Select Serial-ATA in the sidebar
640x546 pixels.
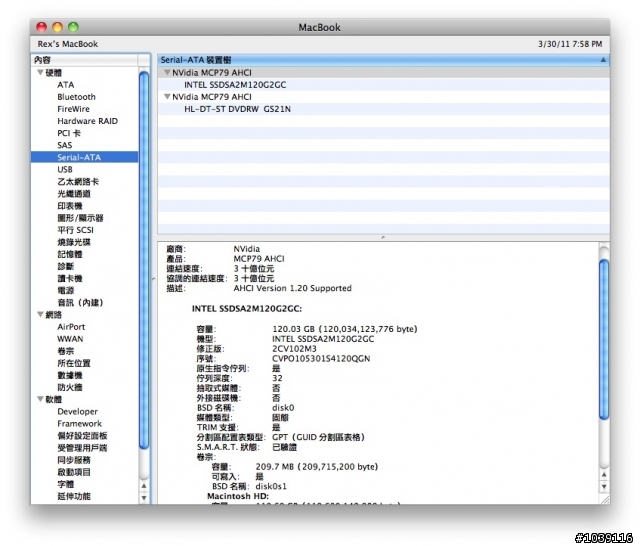pyautogui.click(x=84, y=157)
